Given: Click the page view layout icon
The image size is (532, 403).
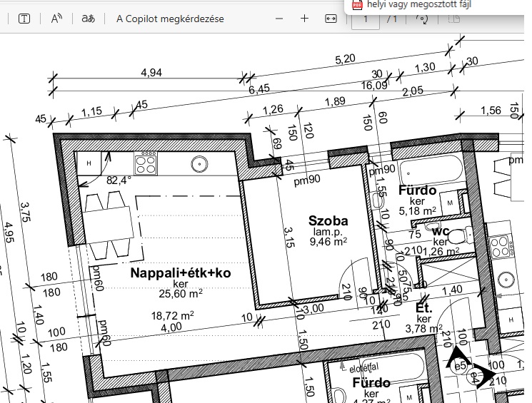Looking at the screenshot, I should (x=453, y=19).
